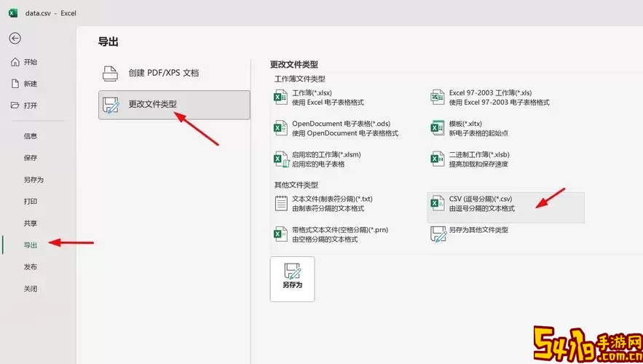Image resolution: width=643 pixels, height=364 pixels.
Task: Click the 二进制工作簿(*.xlsb) icon
Action: coord(438,159)
